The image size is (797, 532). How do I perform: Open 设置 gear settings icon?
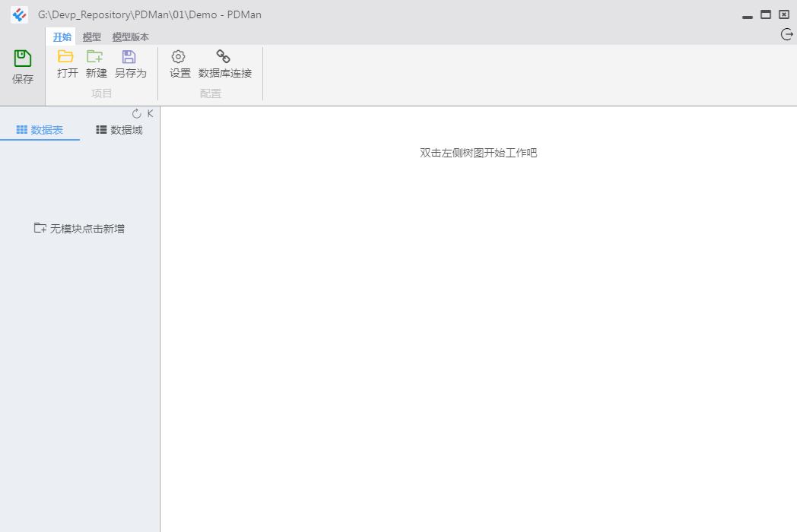pos(179,56)
